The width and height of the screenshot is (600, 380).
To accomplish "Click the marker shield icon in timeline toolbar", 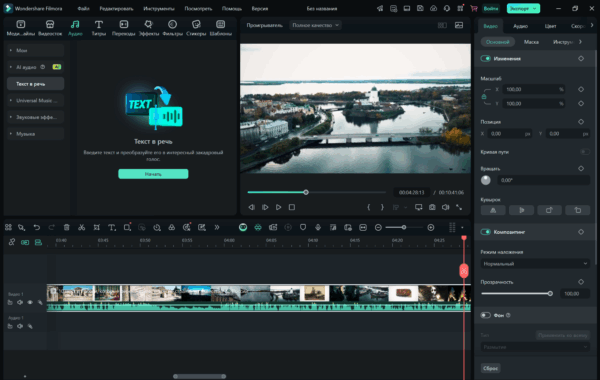I will click(x=303, y=227).
